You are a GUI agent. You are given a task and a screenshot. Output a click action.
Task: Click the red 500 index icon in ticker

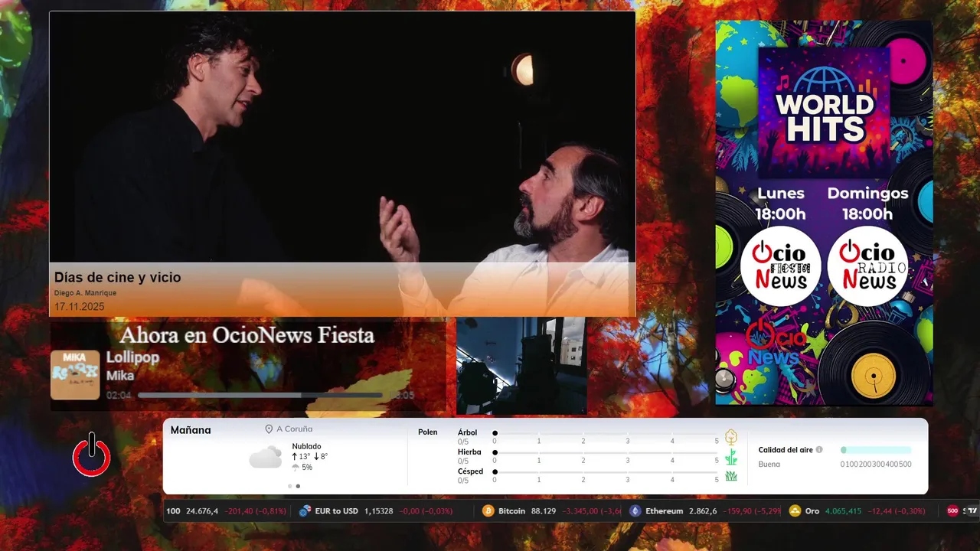pos(952,511)
